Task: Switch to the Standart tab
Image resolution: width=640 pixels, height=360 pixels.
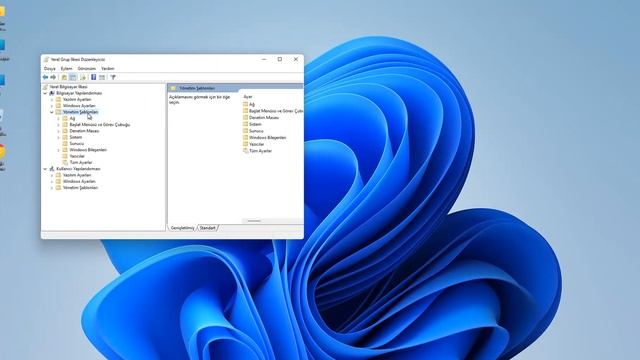Action: [x=208, y=228]
